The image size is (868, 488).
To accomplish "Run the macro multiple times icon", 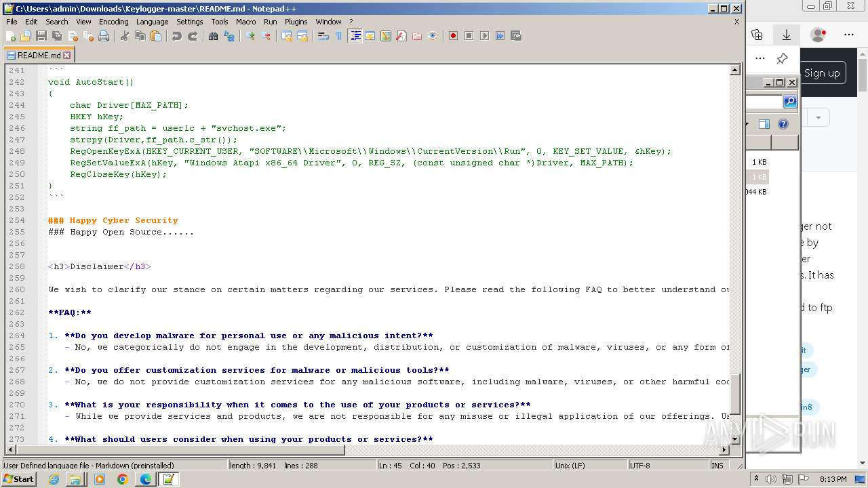I will point(500,36).
